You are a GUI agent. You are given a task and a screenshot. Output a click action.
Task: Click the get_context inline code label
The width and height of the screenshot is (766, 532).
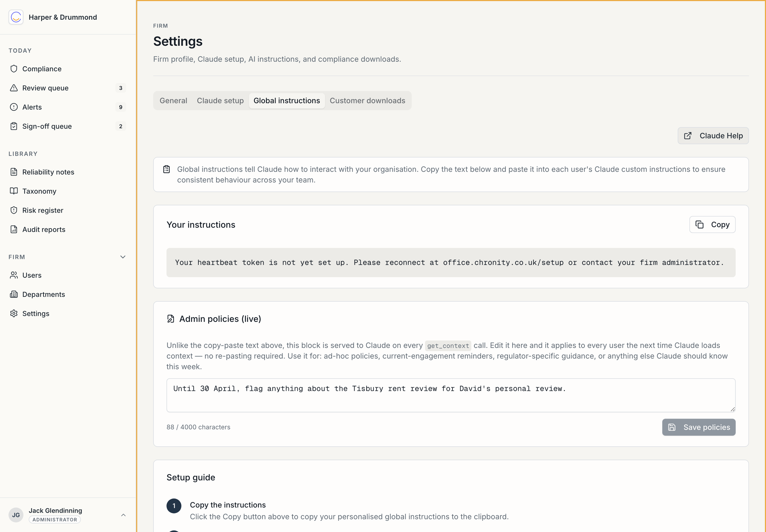[448, 346]
